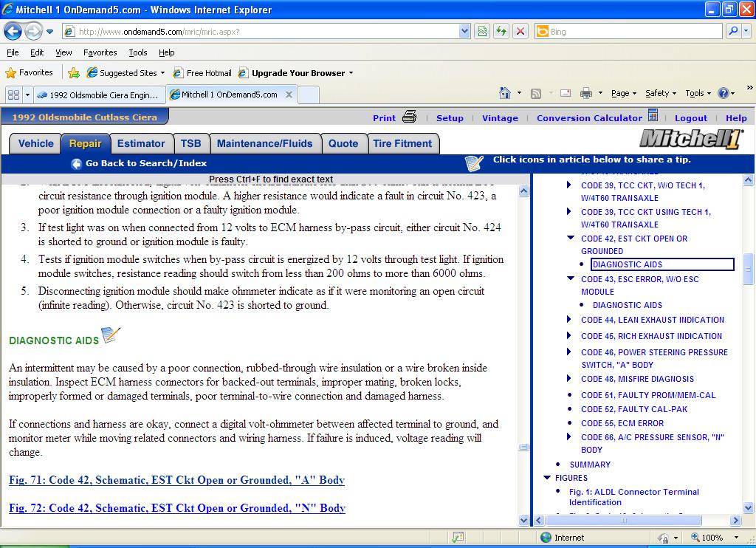
Task: Click the browser Refresh button
Action: tap(501, 31)
